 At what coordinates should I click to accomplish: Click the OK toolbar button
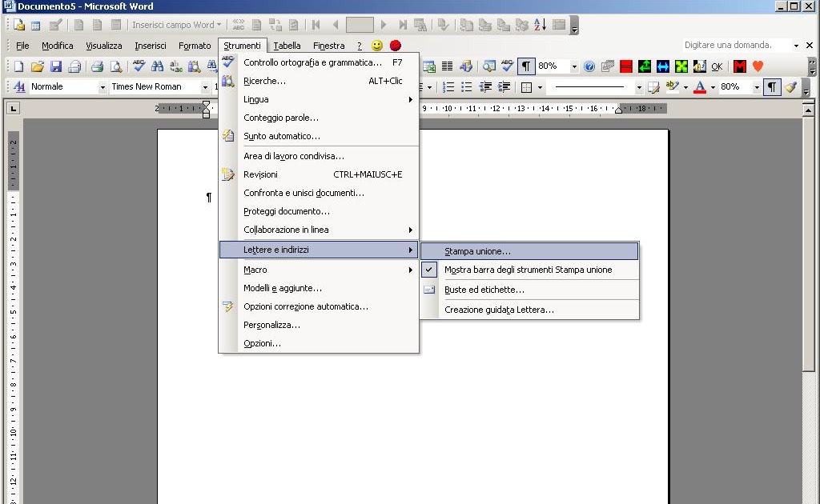[x=717, y=66]
